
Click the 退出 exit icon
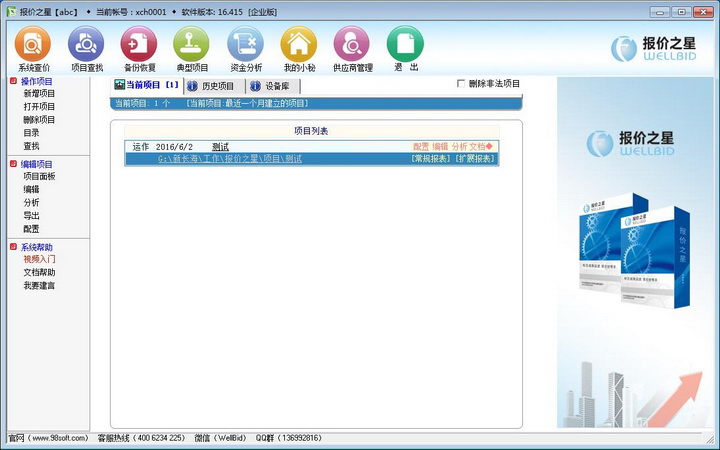click(405, 44)
